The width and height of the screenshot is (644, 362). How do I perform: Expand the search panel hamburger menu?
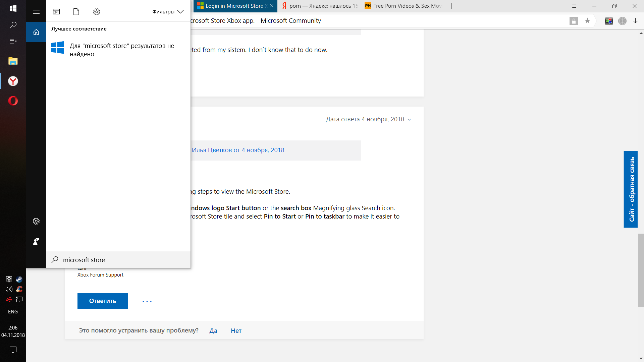36,12
